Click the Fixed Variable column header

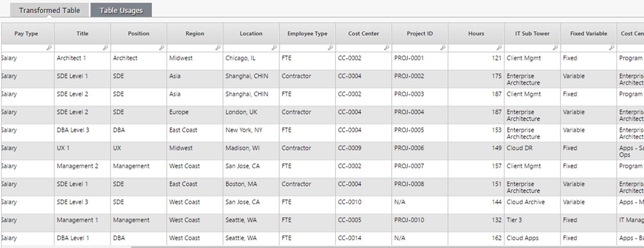tap(588, 33)
